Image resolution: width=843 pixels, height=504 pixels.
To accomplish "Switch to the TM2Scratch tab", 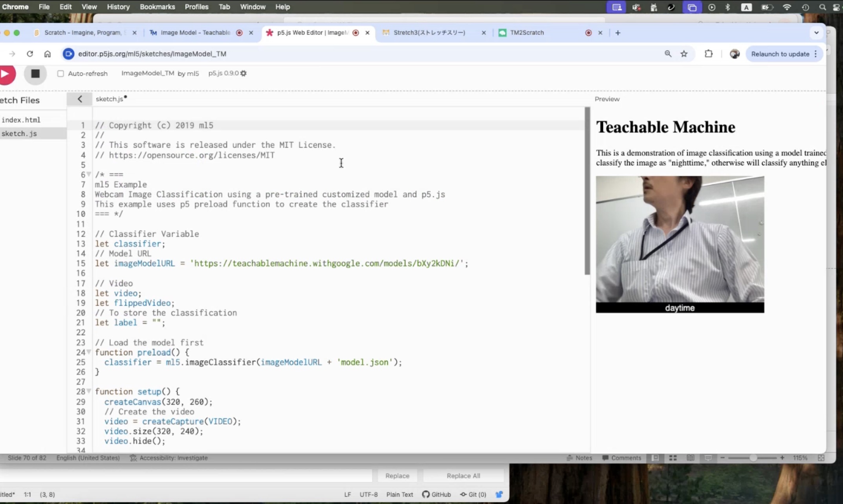I will point(527,33).
